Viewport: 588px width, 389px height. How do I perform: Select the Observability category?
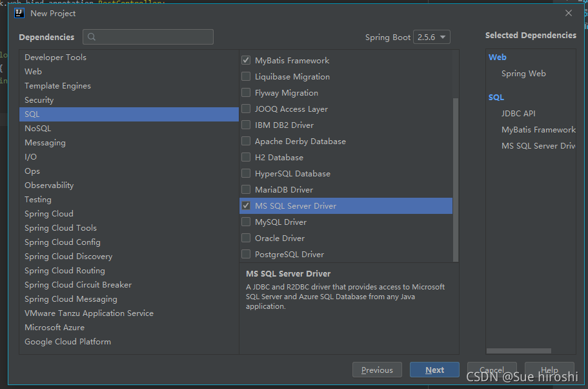pyautogui.click(x=129, y=185)
